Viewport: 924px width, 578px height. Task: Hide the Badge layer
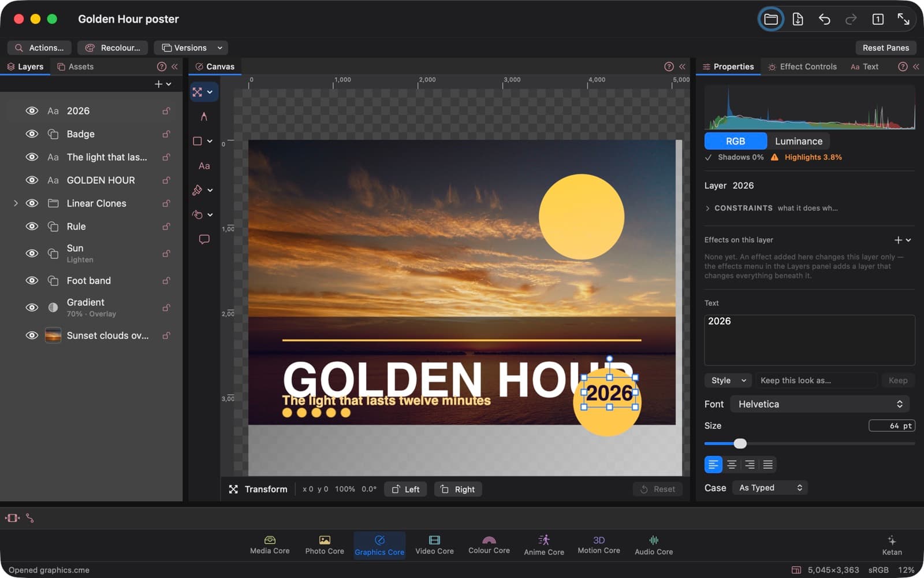click(32, 134)
